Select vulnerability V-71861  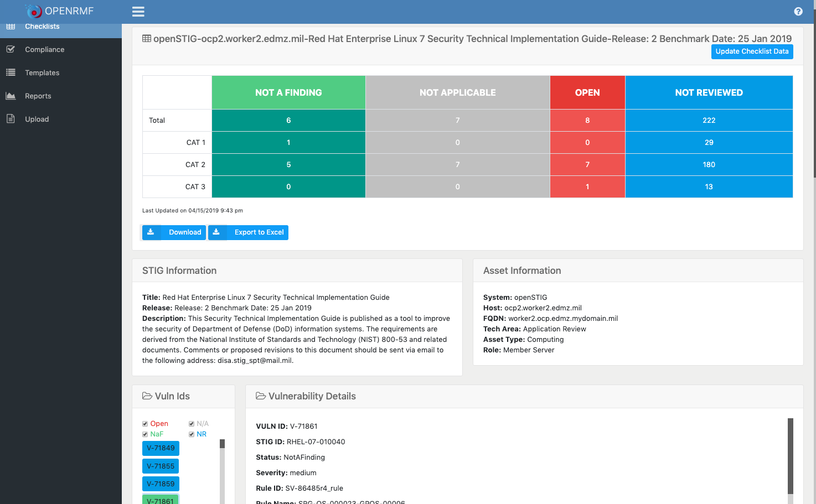pyautogui.click(x=161, y=500)
